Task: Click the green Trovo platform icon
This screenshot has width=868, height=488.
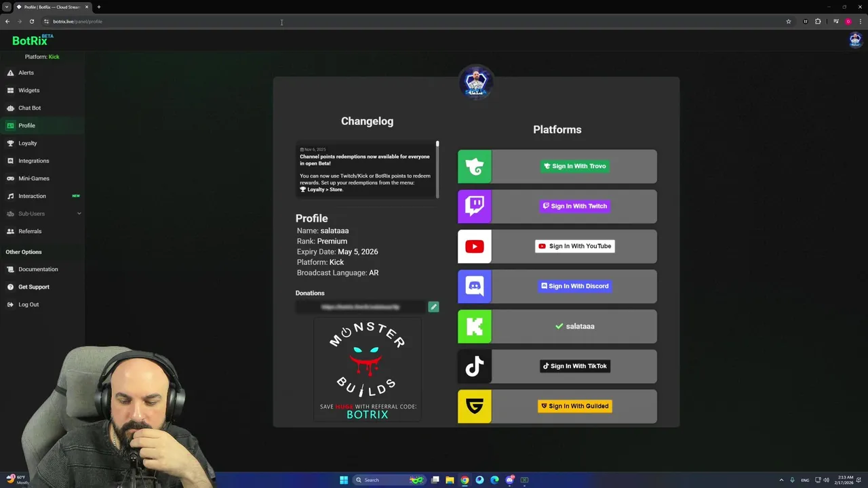Action: [475, 166]
